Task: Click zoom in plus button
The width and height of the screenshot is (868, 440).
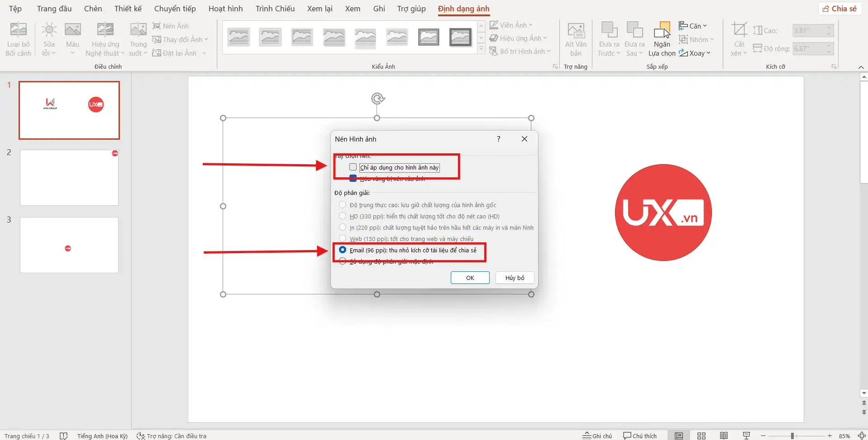Action: (x=830, y=436)
